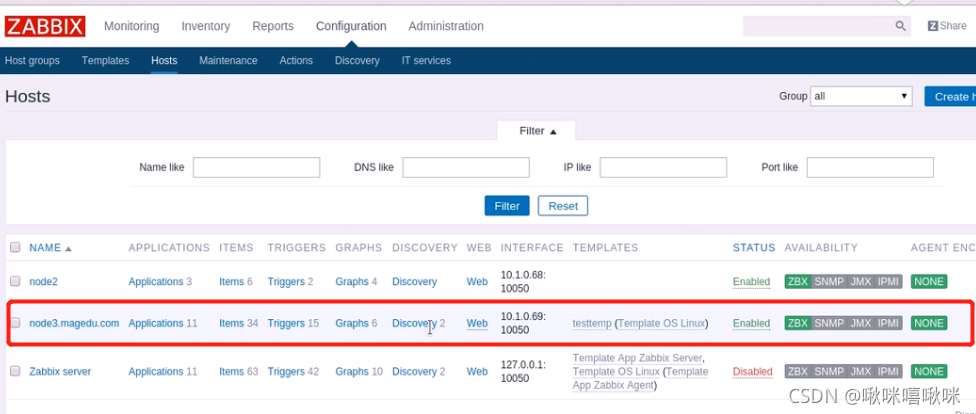Open the node2 host link
This screenshot has width=976, height=414.
point(44,281)
